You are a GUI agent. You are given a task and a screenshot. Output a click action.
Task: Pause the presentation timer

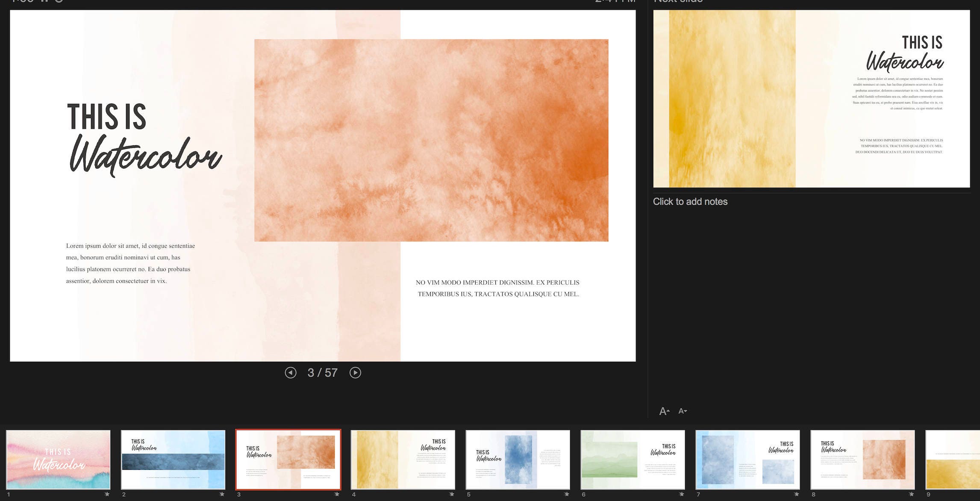click(x=44, y=2)
